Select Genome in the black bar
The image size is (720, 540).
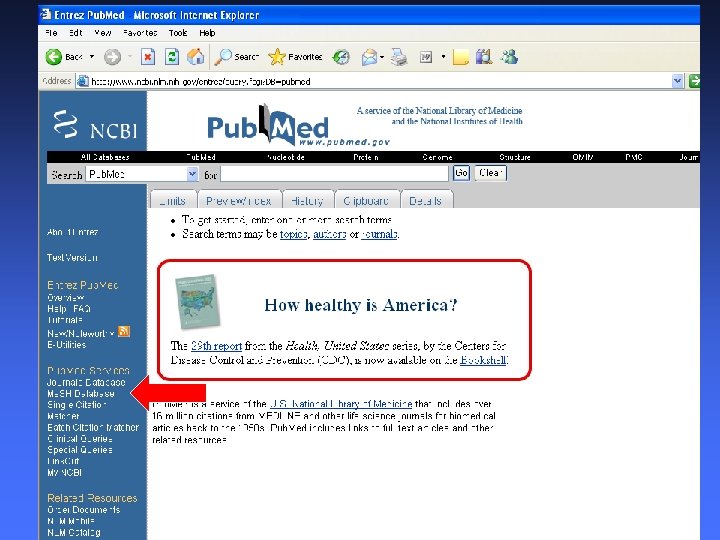point(437,157)
